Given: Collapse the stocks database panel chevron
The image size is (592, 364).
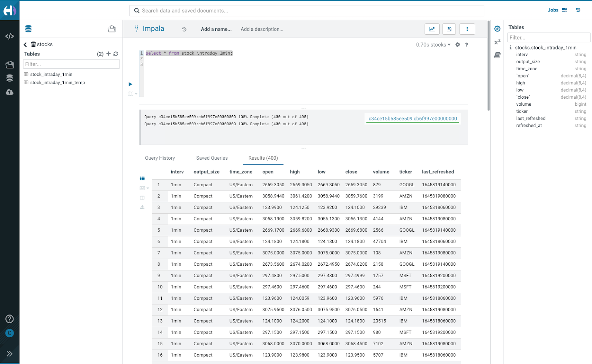Looking at the screenshot, I should tap(25, 44).
